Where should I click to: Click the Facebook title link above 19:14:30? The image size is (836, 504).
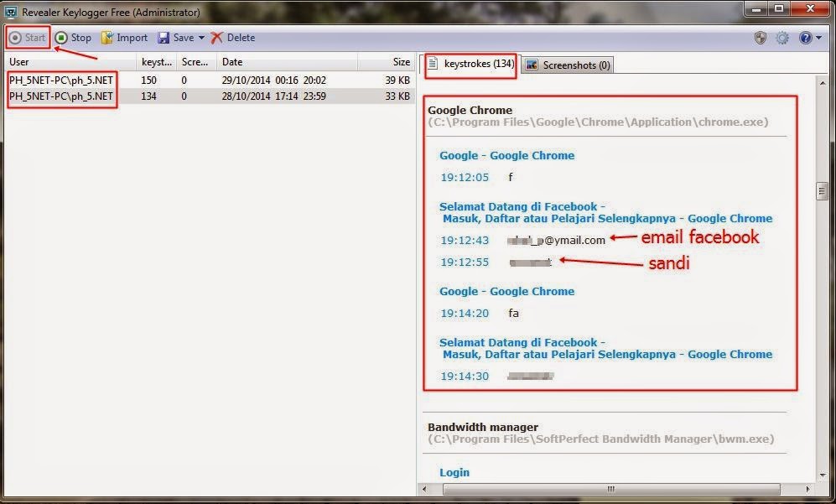coord(605,348)
